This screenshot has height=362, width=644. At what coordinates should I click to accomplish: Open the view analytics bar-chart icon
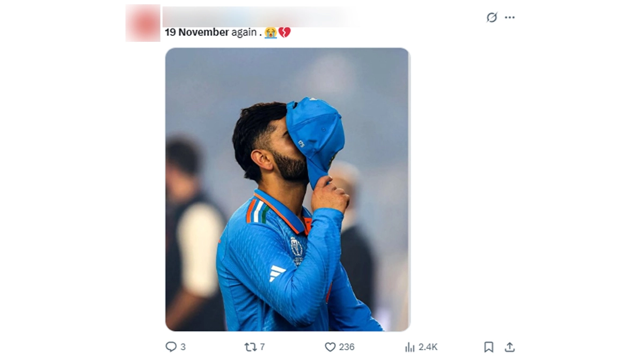tap(410, 347)
